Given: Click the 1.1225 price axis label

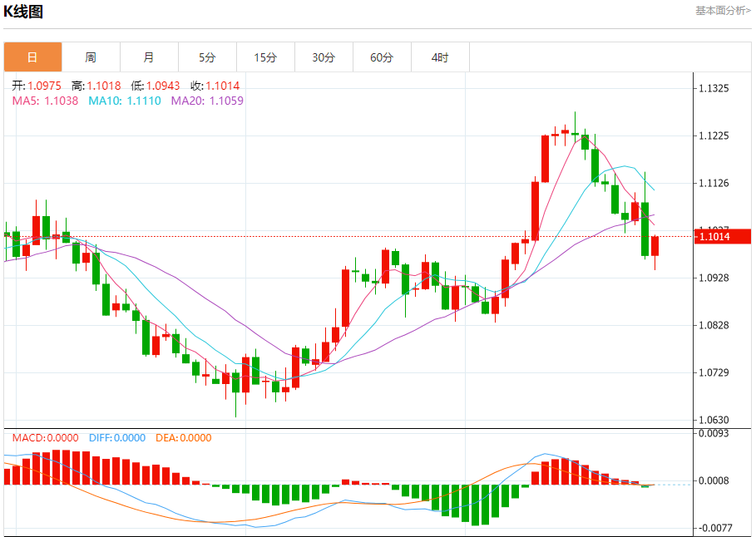Looking at the screenshot, I should click(x=714, y=136).
